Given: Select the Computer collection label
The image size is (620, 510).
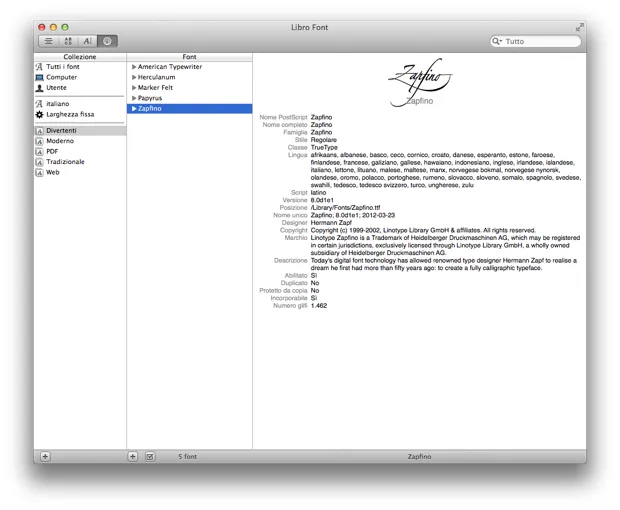Looking at the screenshot, I should tap(62, 77).
